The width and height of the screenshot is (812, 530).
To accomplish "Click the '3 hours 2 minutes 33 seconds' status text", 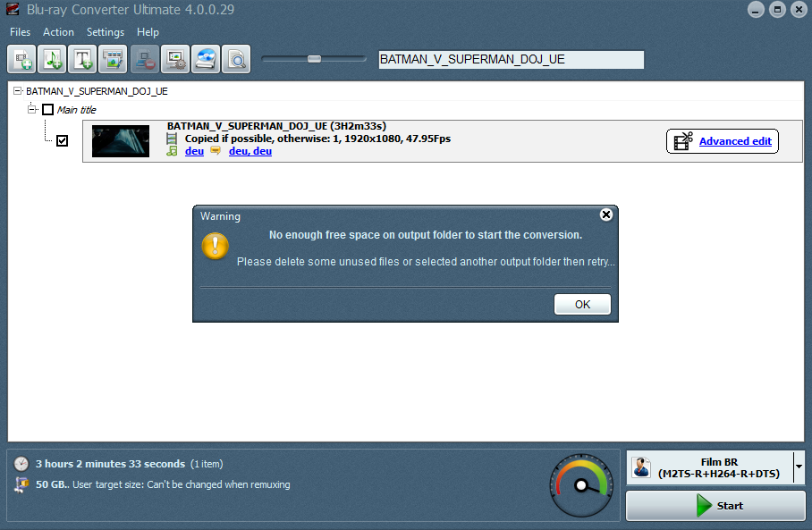I will coord(110,464).
